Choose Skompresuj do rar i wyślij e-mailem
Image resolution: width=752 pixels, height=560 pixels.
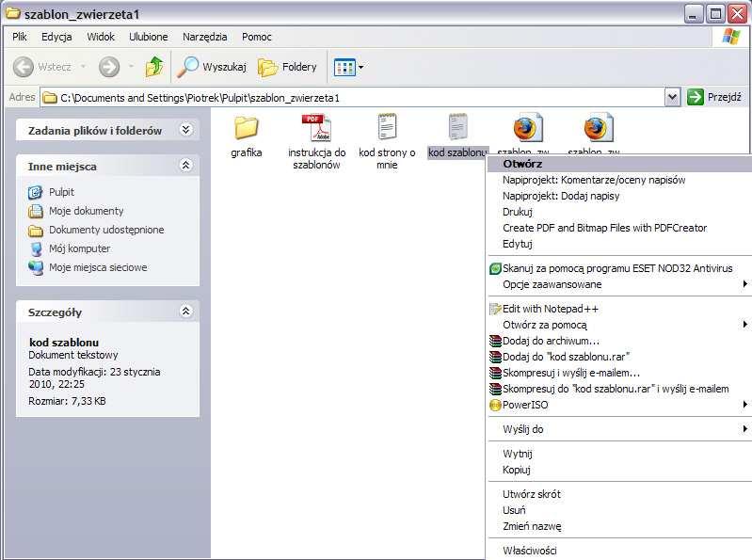click(x=619, y=389)
